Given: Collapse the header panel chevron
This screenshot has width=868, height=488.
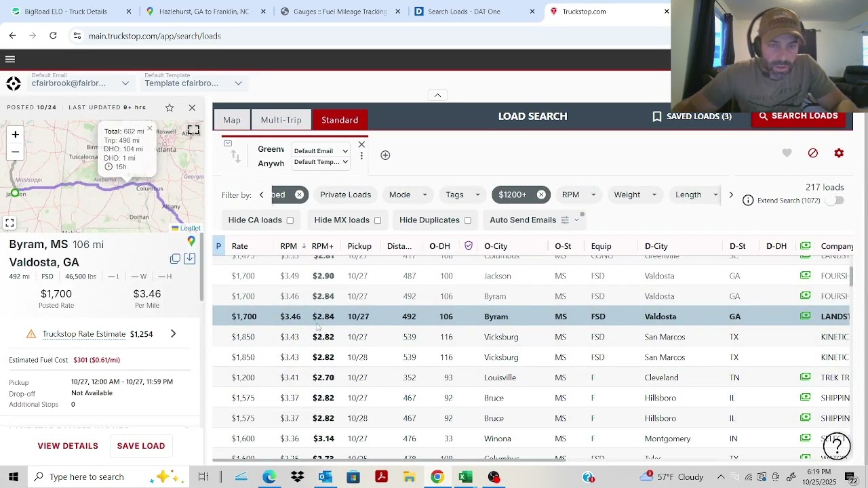Looking at the screenshot, I should tap(437, 96).
